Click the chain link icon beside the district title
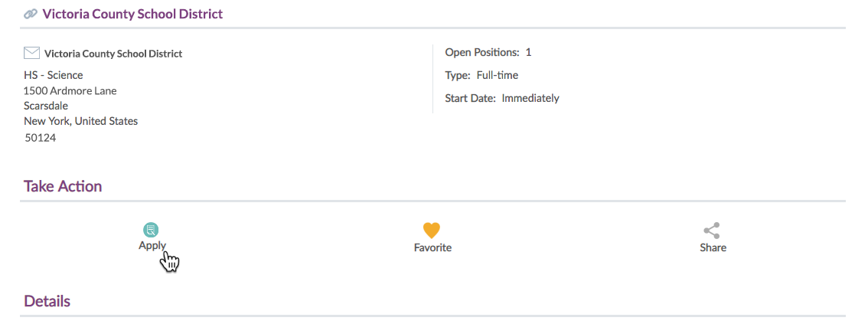Screen dimensions: 868x324 pos(31,14)
